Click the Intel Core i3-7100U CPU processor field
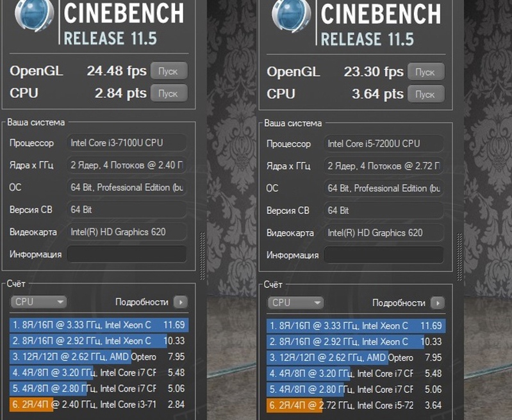The height and width of the screenshot is (420, 512). 127,143
